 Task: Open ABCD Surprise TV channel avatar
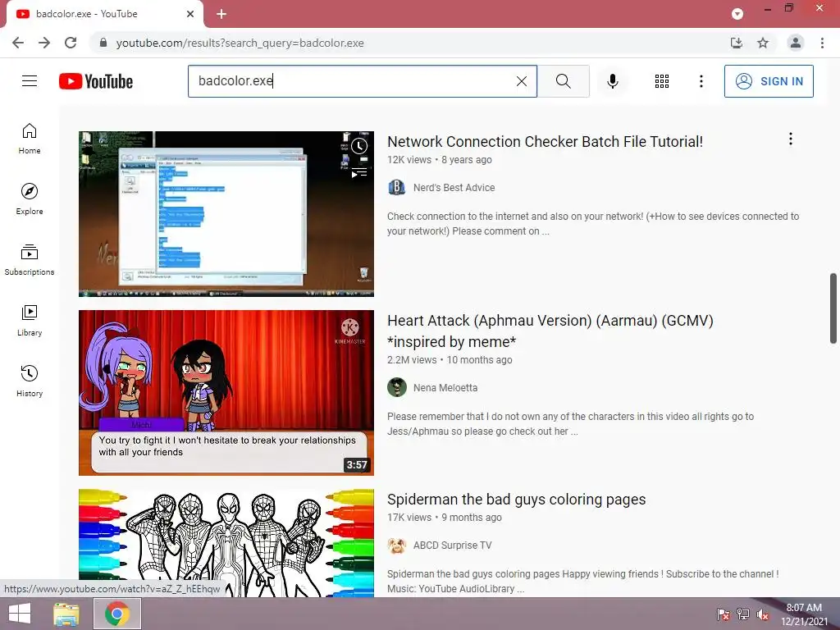click(x=396, y=545)
